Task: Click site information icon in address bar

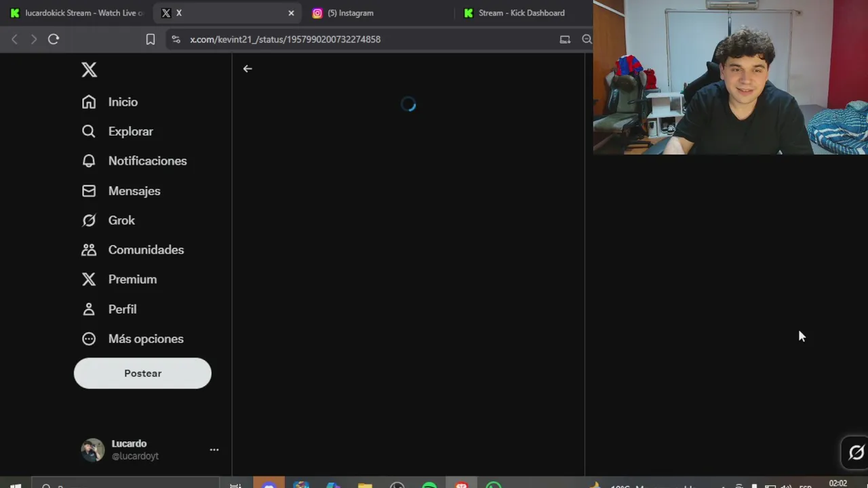Action: tap(176, 39)
